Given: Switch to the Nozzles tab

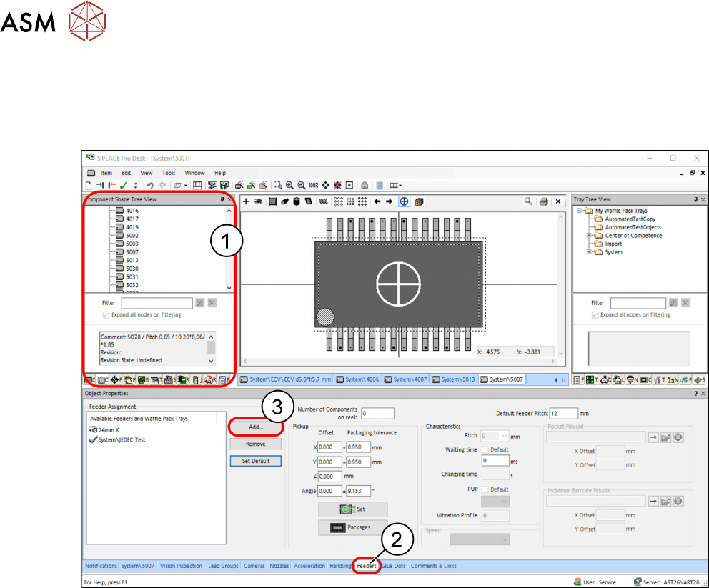Looking at the screenshot, I should point(279,566).
